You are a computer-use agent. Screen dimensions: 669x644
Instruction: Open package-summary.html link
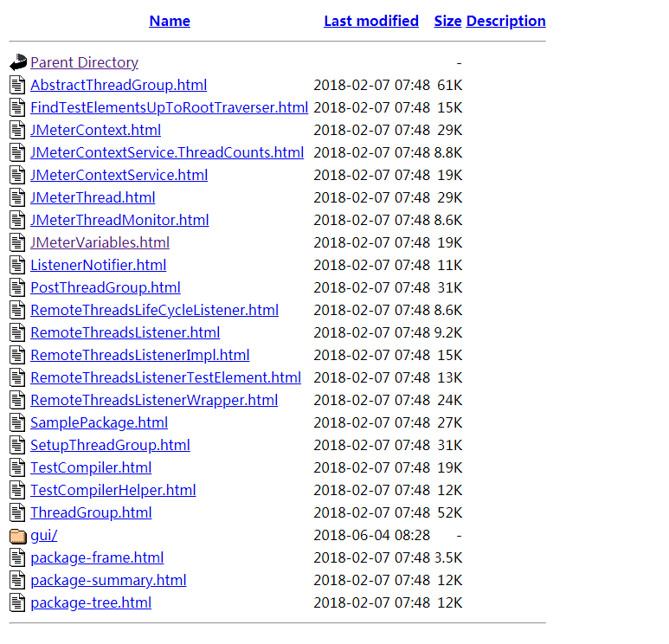(108, 580)
